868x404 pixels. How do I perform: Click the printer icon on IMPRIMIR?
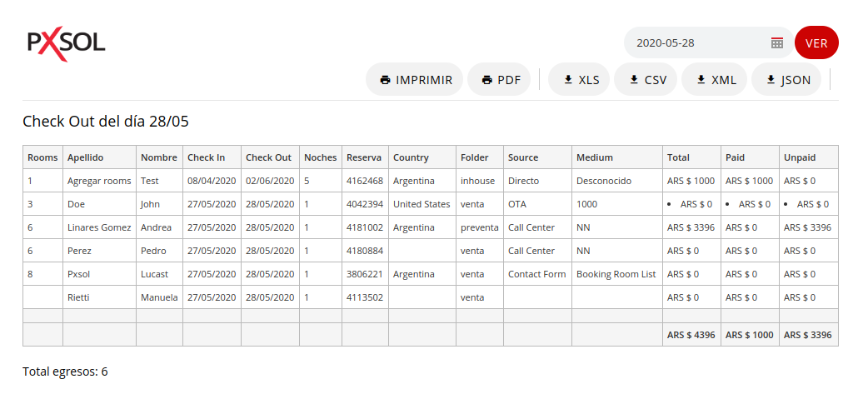(386, 80)
